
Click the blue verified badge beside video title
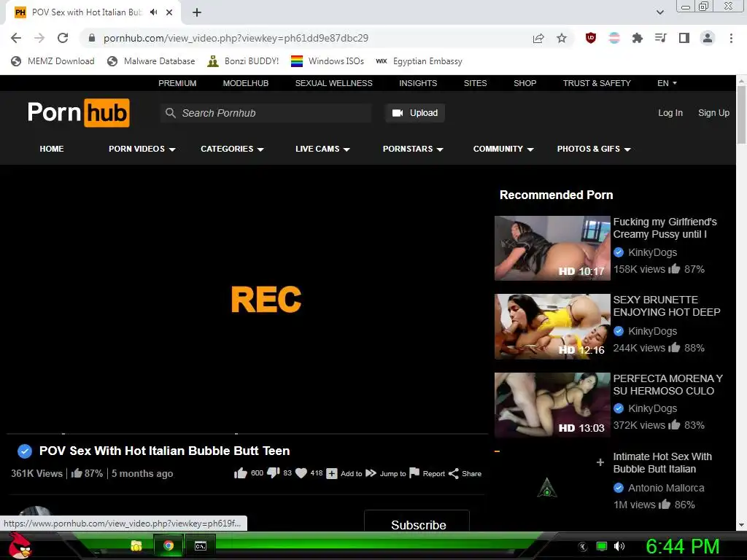click(x=25, y=451)
